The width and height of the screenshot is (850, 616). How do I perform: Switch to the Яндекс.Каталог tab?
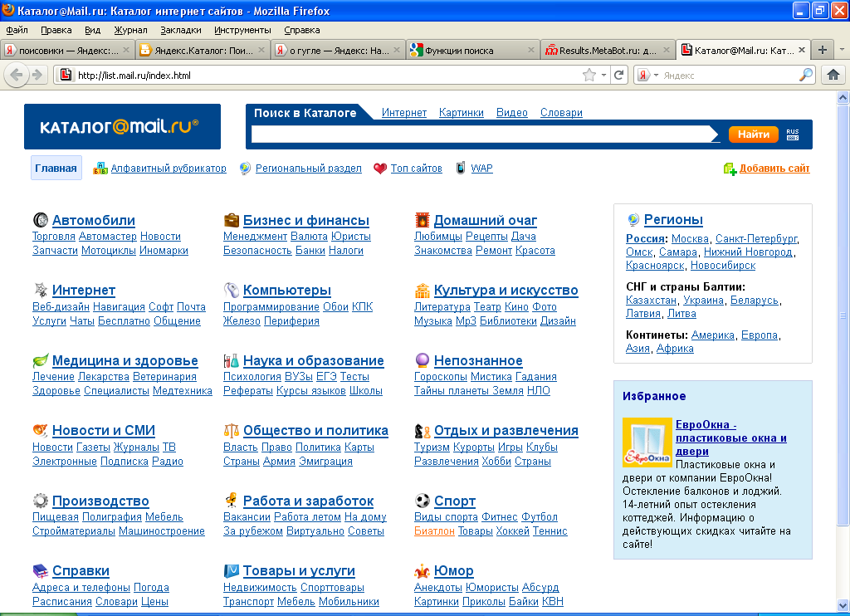pyautogui.click(x=203, y=51)
